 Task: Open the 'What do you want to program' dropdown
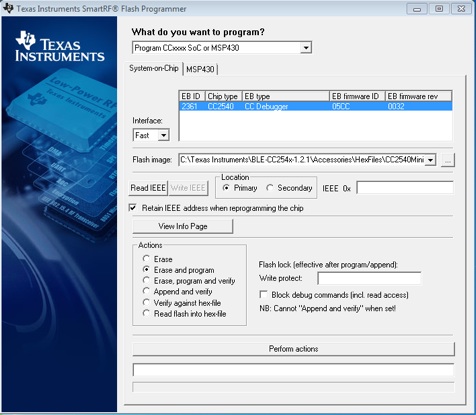pyautogui.click(x=305, y=48)
